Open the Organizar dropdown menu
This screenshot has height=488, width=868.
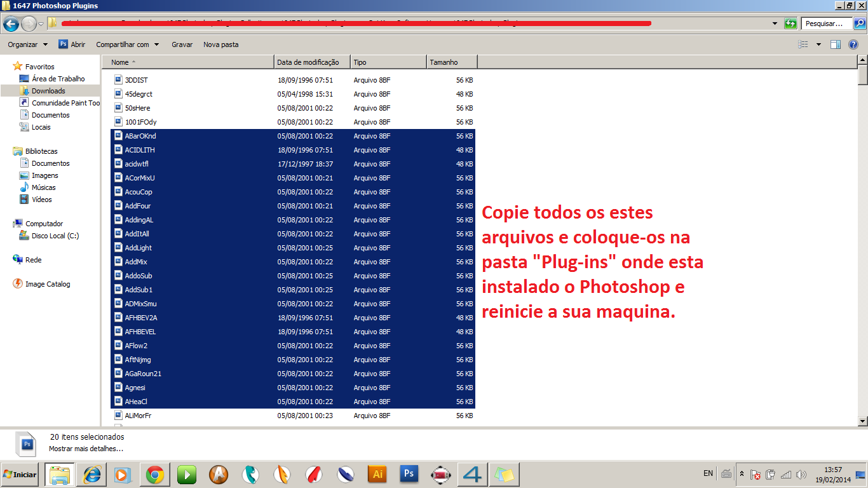pyautogui.click(x=27, y=44)
